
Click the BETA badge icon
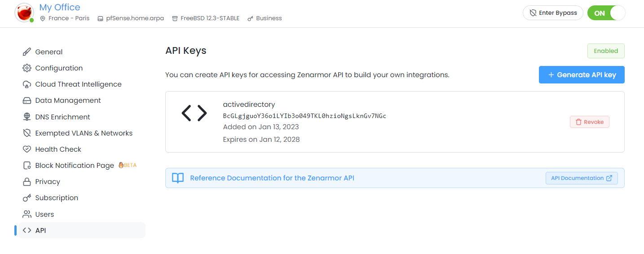pyautogui.click(x=121, y=165)
